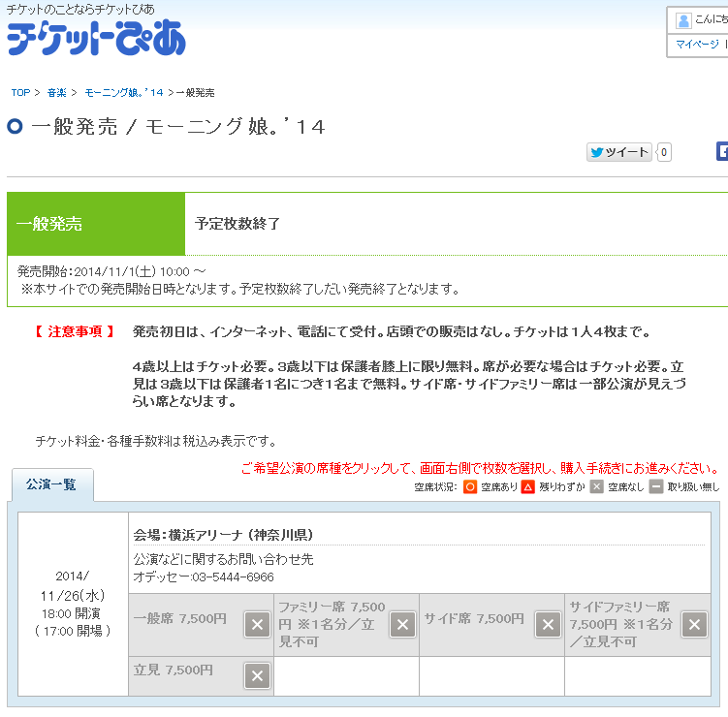Viewport: 728px width, 717px height.
Task: Open the マイページ link
Action: [697, 45]
